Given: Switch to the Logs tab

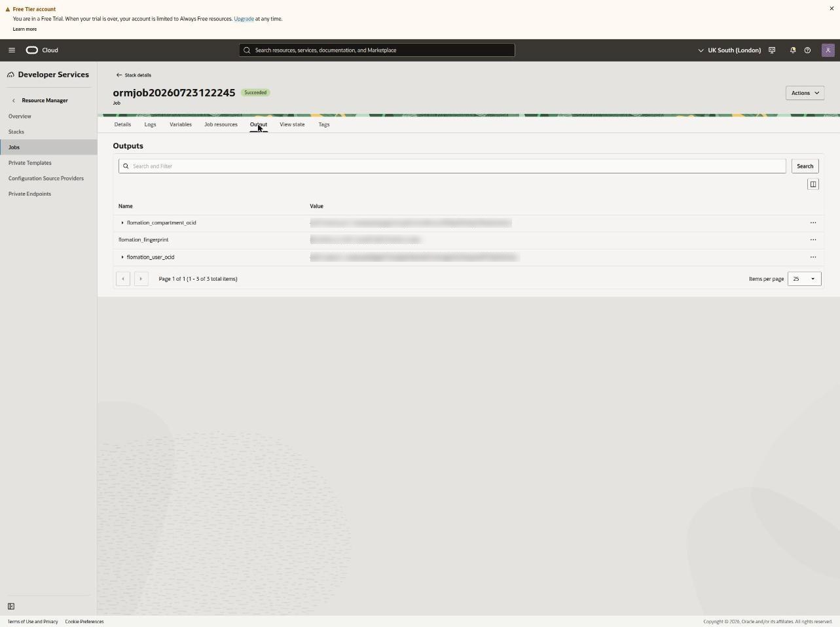Looking at the screenshot, I should point(150,124).
